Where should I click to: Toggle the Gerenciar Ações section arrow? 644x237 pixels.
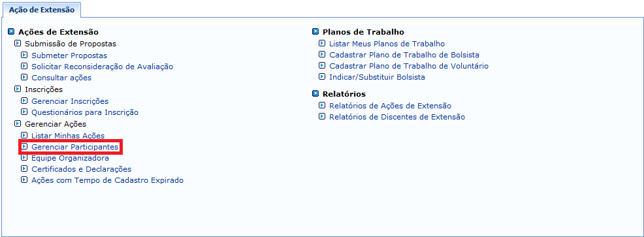[17, 123]
